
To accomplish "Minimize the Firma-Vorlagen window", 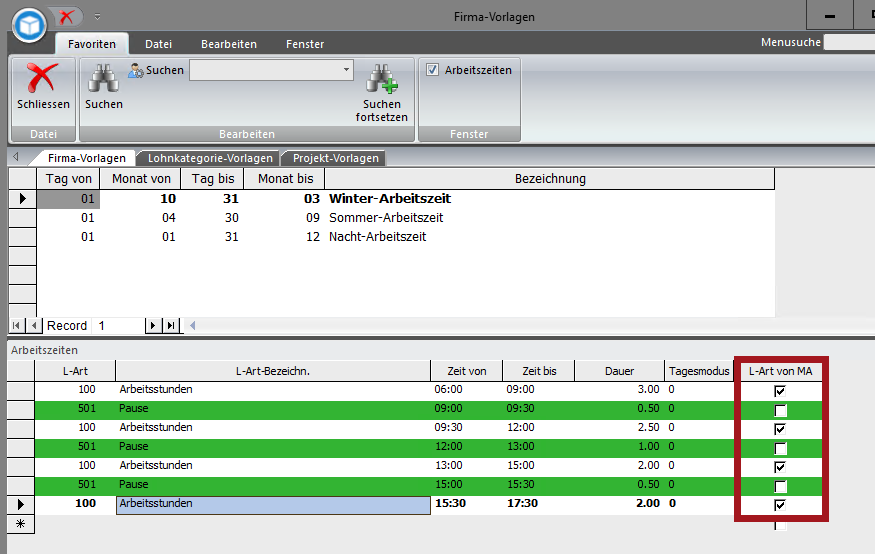I will 830,16.
